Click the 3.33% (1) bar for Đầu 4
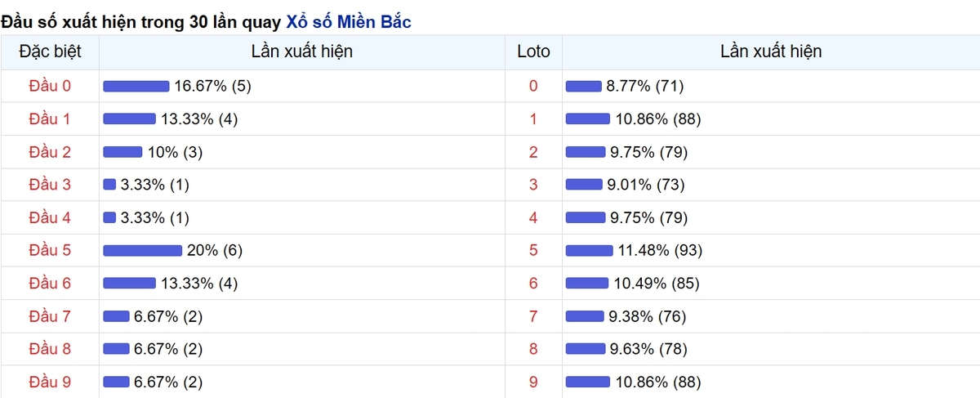Image resolution: width=980 pixels, height=398 pixels. pos(109,217)
